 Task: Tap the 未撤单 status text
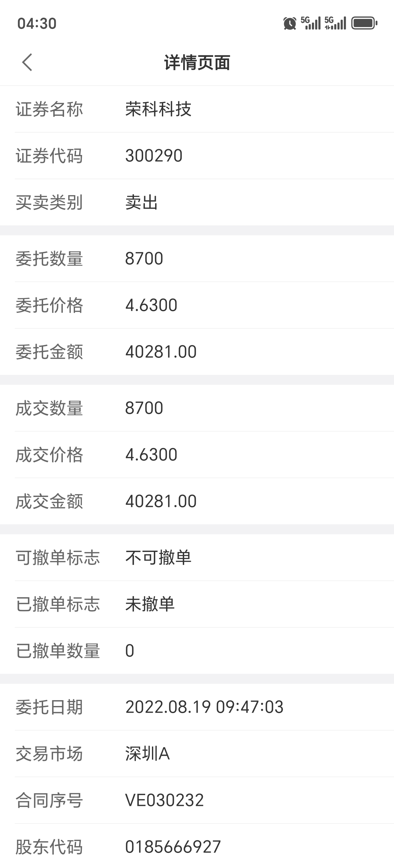coord(150,604)
